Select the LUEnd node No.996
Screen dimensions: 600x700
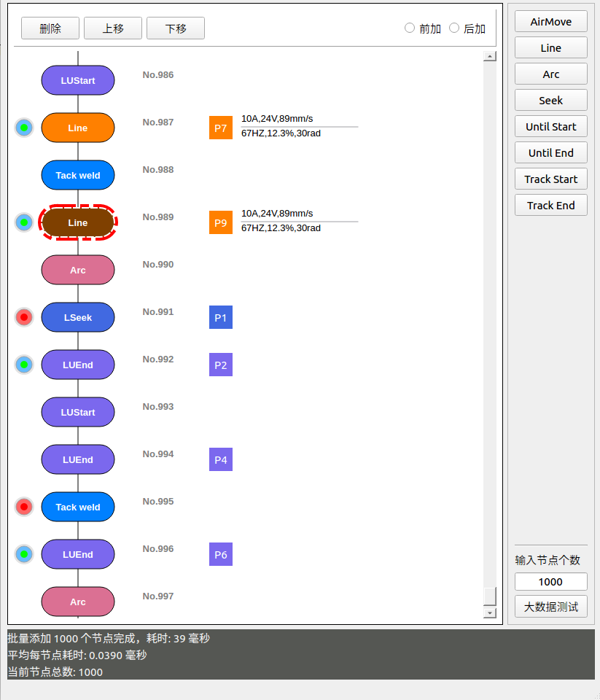[x=78, y=554]
